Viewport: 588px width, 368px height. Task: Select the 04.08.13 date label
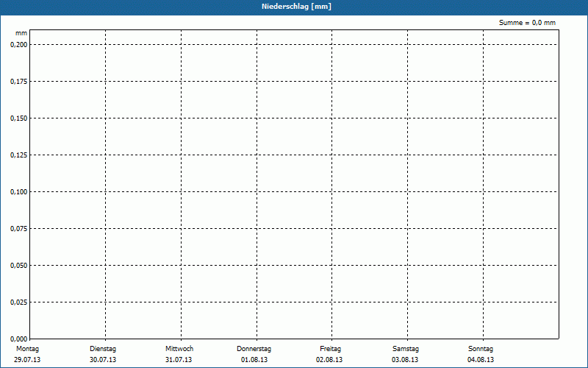click(481, 360)
